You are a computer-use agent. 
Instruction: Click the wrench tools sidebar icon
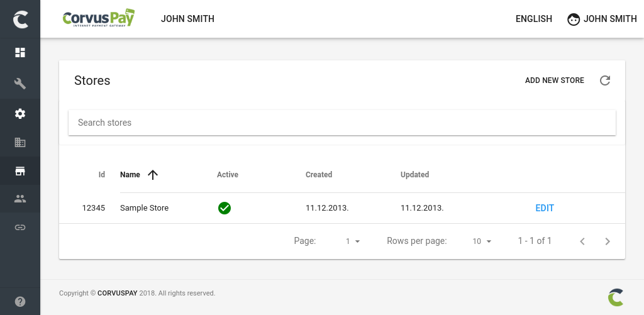(20, 84)
